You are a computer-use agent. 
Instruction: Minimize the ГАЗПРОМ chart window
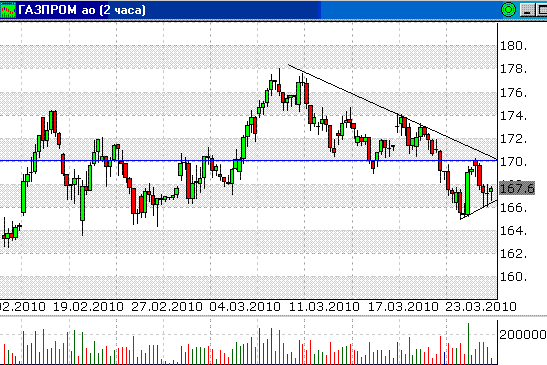click(527, 10)
